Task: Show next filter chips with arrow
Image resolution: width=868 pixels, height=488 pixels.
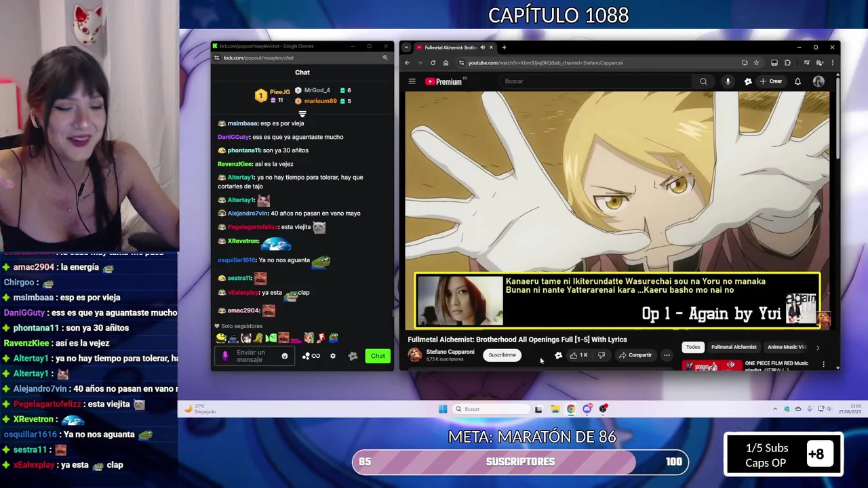Action: [x=817, y=348]
